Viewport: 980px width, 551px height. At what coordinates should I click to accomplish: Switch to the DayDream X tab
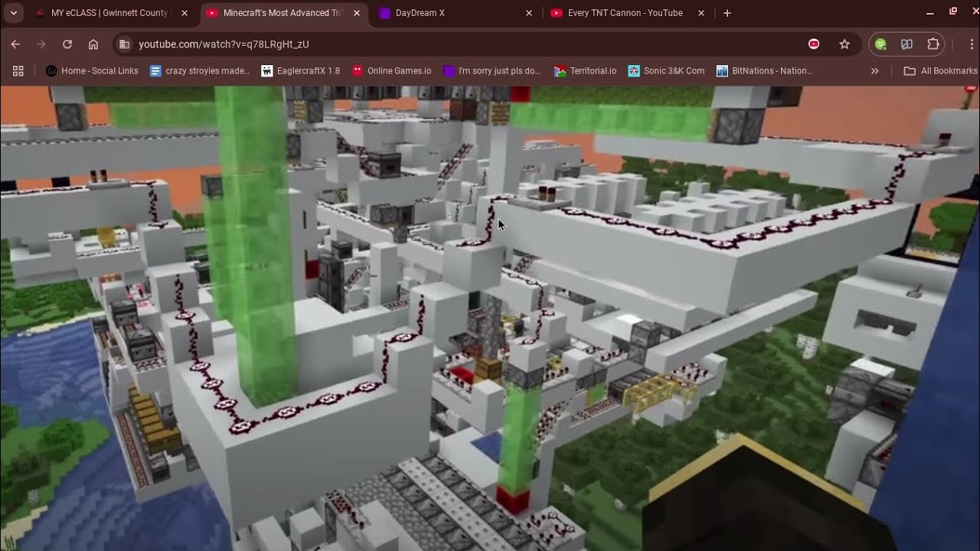(456, 13)
